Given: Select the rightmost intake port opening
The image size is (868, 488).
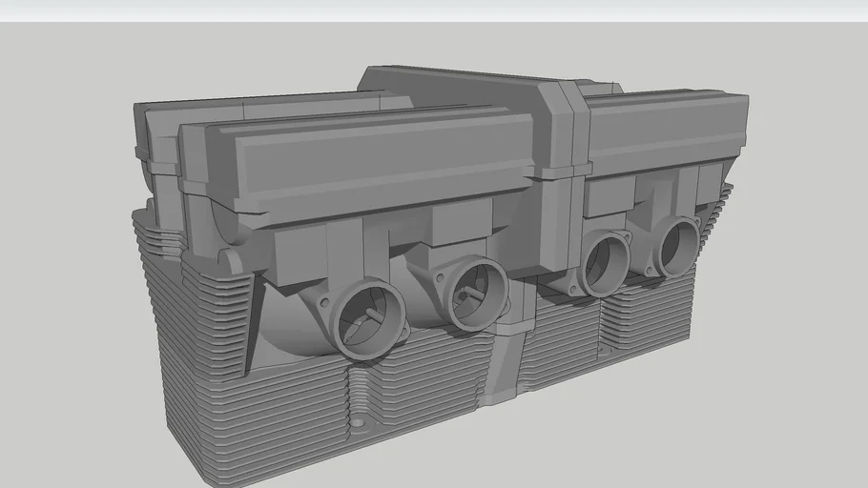Looking at the screenshot, I should tap(678, 245).
